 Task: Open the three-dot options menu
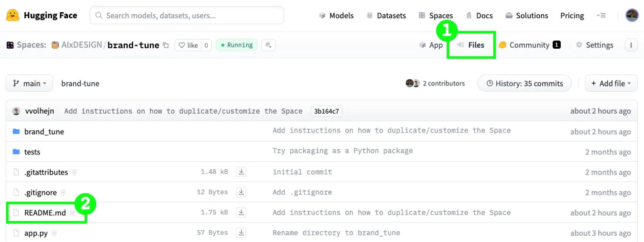coord(631,45)
